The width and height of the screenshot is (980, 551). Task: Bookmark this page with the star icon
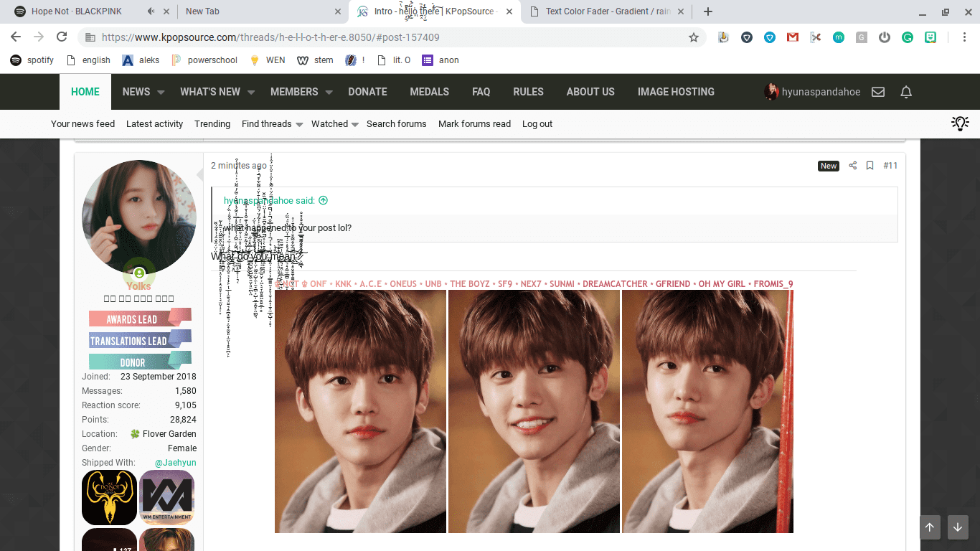tap(694, 37)
